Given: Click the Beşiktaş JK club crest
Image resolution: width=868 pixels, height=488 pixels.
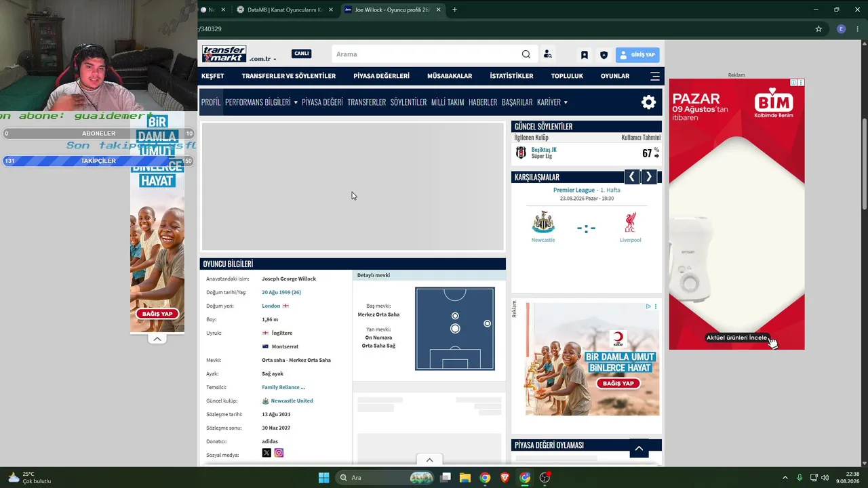Looking at the screenshot, I should pyautogui.click(x=521, y=152).
